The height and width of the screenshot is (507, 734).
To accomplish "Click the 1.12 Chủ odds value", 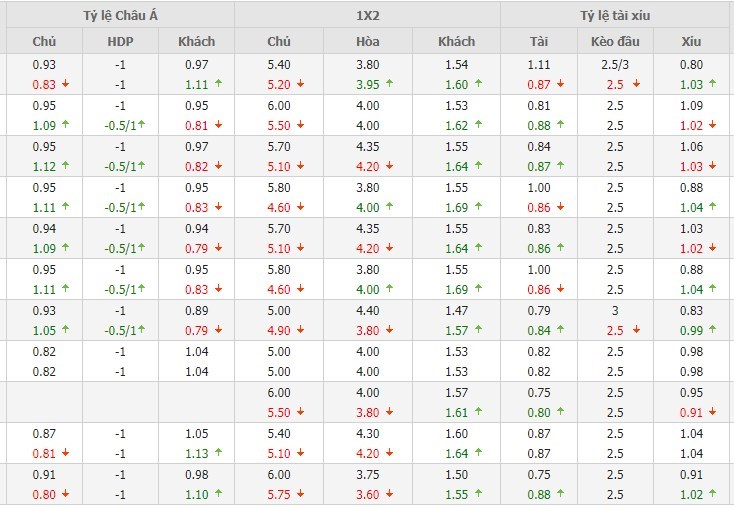I will pyautogui.click(x=43, y=167).
